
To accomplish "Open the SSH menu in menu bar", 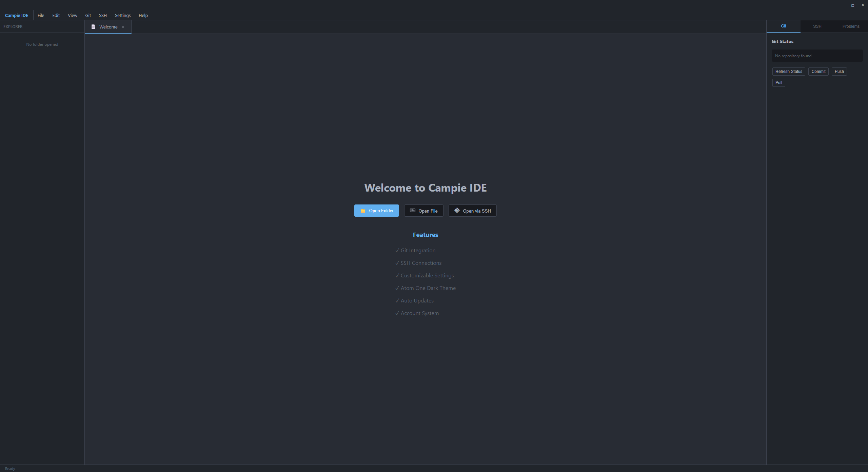I will pos(103,15).
